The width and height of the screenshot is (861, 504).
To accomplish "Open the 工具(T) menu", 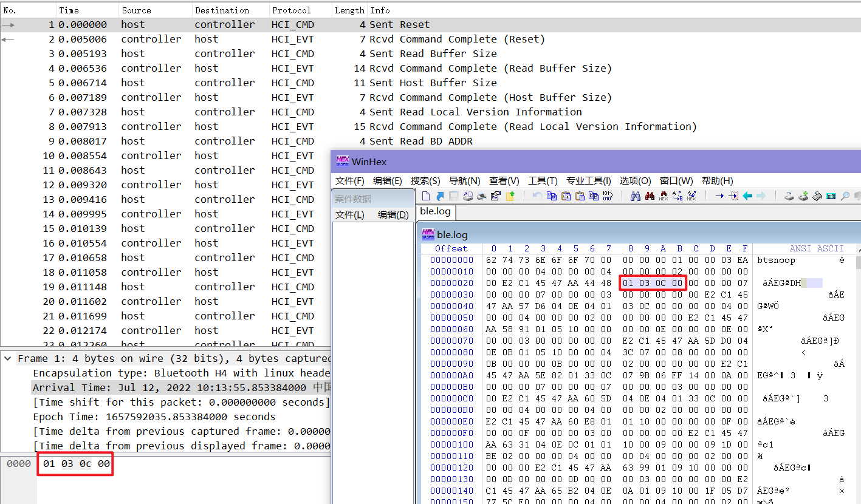I will click(543, 181).
